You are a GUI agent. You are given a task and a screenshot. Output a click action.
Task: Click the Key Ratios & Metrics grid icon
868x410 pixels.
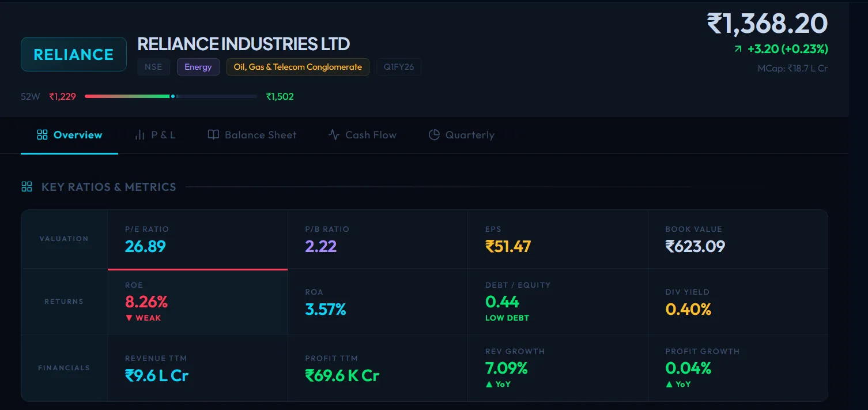coord(27,187)
